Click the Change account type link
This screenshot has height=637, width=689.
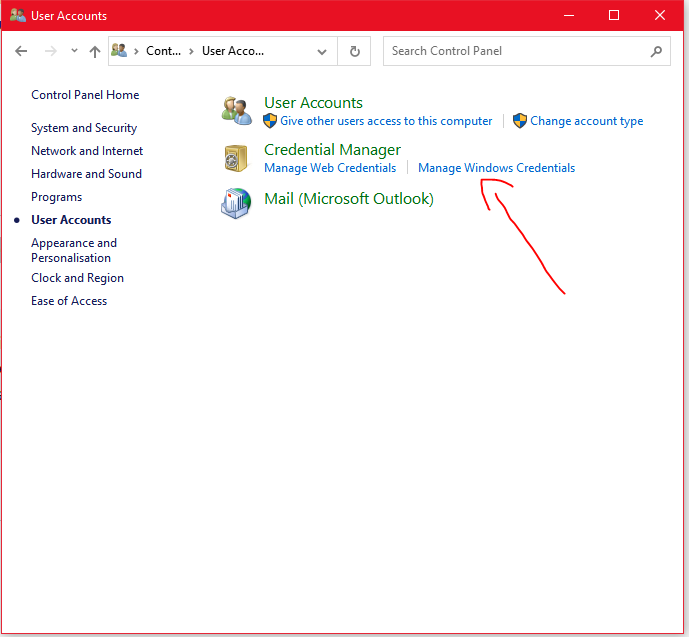(586, 121)
